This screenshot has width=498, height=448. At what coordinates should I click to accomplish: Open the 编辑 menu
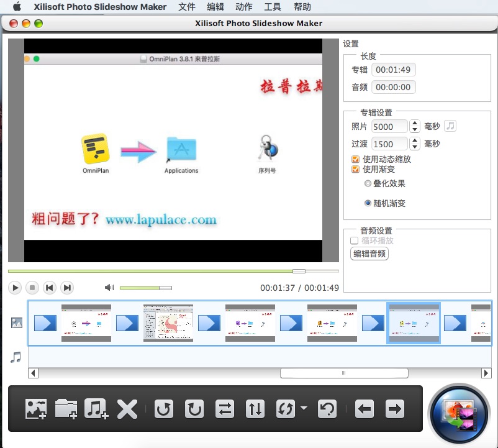[x=215, y=7]
